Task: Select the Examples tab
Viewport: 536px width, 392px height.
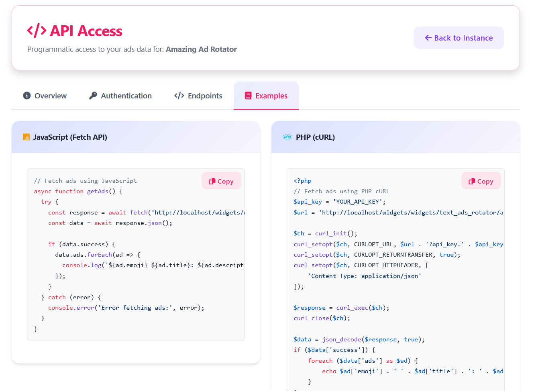Action: click(x=266, y=96)
